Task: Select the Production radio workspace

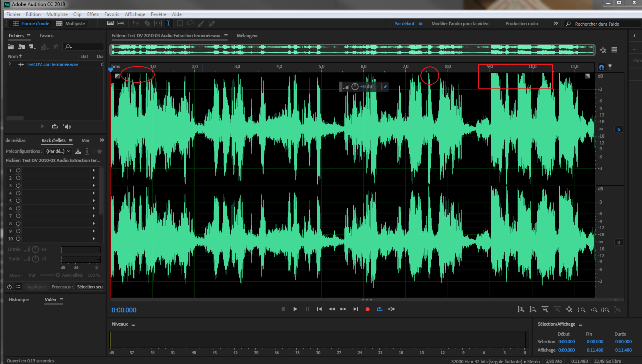Action: point(521,24)
